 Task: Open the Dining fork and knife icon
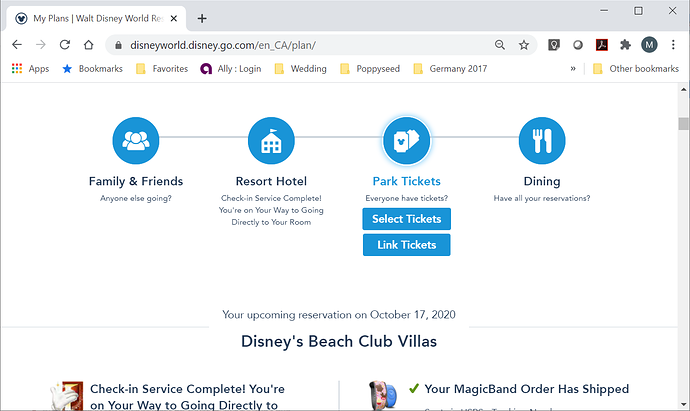pos(542,141)
